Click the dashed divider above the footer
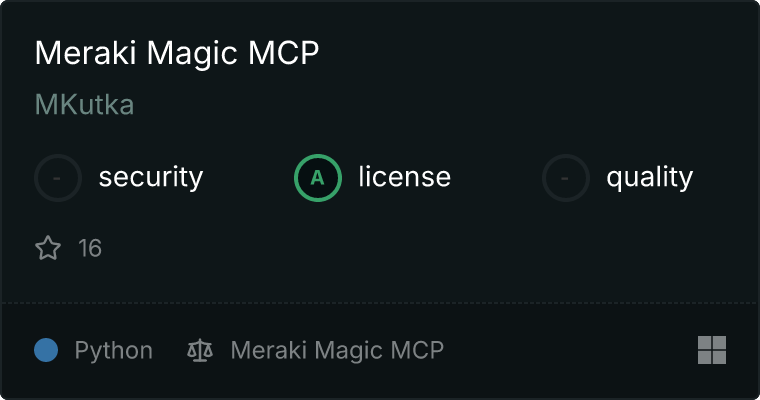The width and height of the screenshot is (760, 400). pos(380,303)
